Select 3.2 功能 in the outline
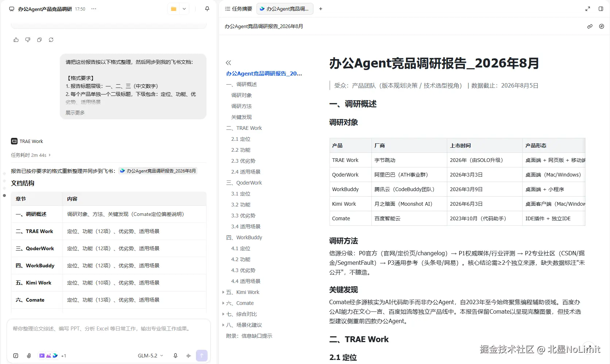Viewport: 610px width, 364px height. coord(241,205)
